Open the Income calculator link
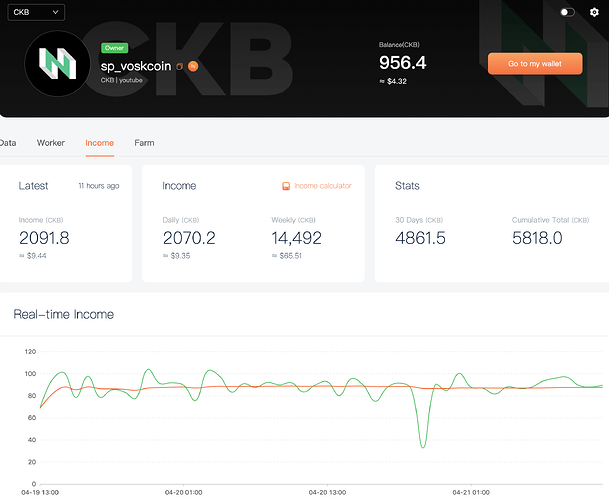 point(323,186)
